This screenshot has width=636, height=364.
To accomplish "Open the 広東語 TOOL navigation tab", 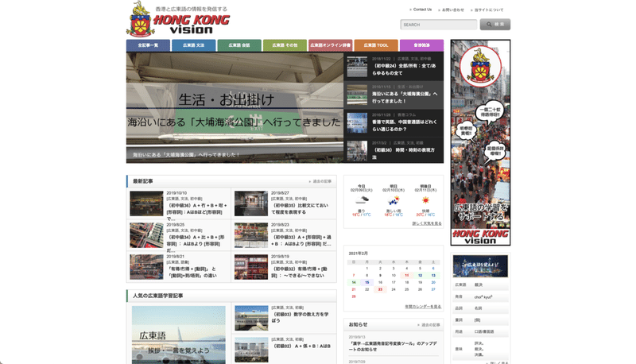I will point(376,45).
